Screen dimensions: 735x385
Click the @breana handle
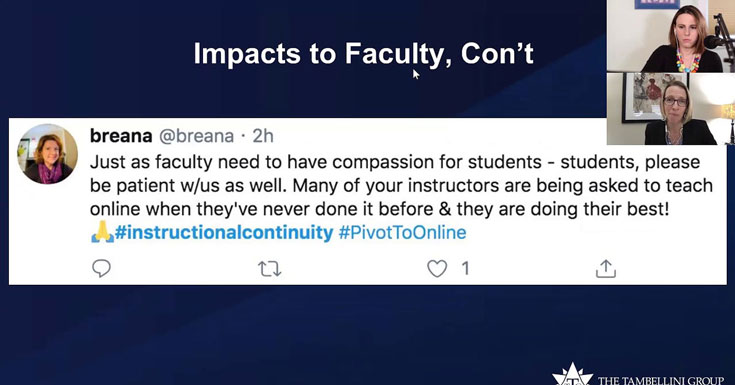pyautogui.click(x=196, y=136)
